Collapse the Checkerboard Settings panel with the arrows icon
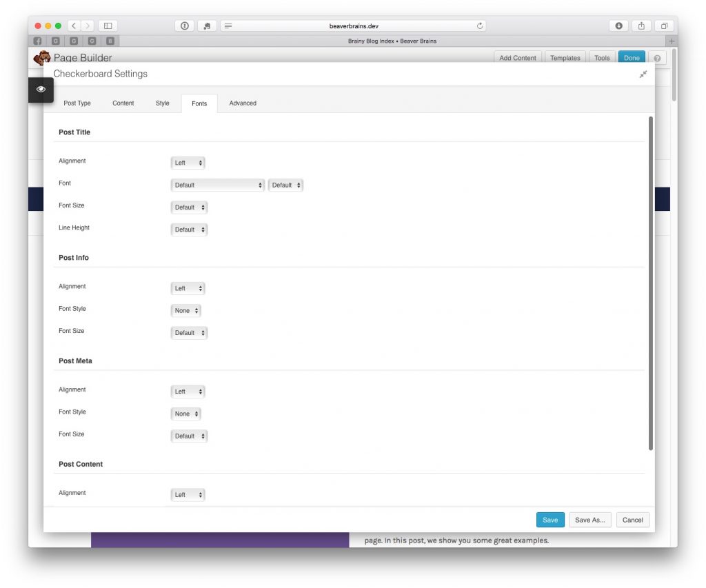Viewport: 706px width, 588px height. 643,74
